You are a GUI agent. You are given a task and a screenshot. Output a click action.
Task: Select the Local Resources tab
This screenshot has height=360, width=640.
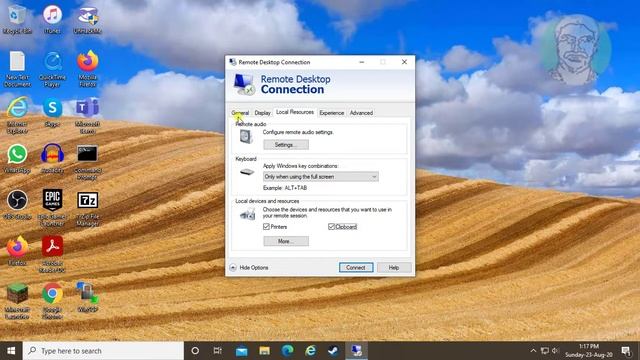pyautogui.click(x=295, y=112)
